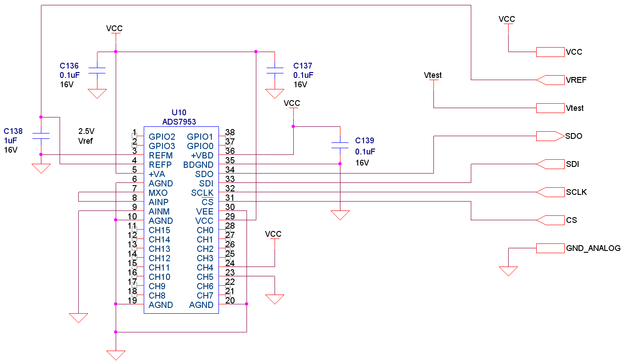Click the ADS7953 part name
627x364 pixels.
tap(179, 121)
